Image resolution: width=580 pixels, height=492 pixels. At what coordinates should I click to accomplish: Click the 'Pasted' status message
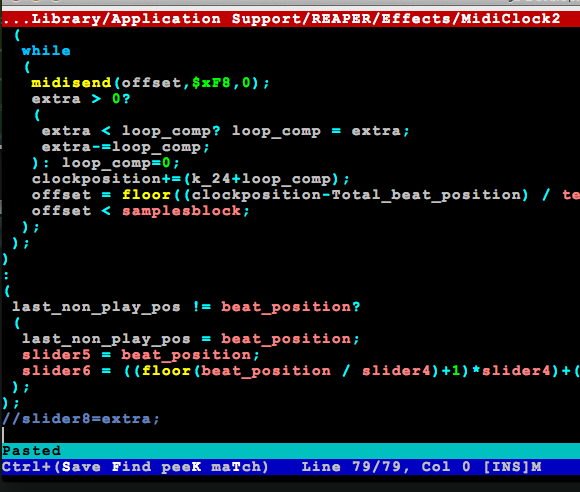click(x=31, y=451)
